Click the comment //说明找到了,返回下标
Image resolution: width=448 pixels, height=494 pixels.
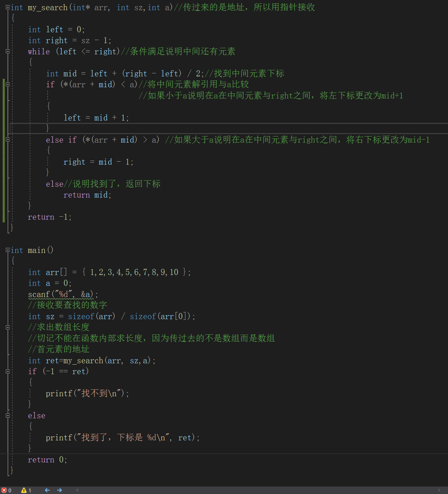pyautogui.click(x=112, y=184)
